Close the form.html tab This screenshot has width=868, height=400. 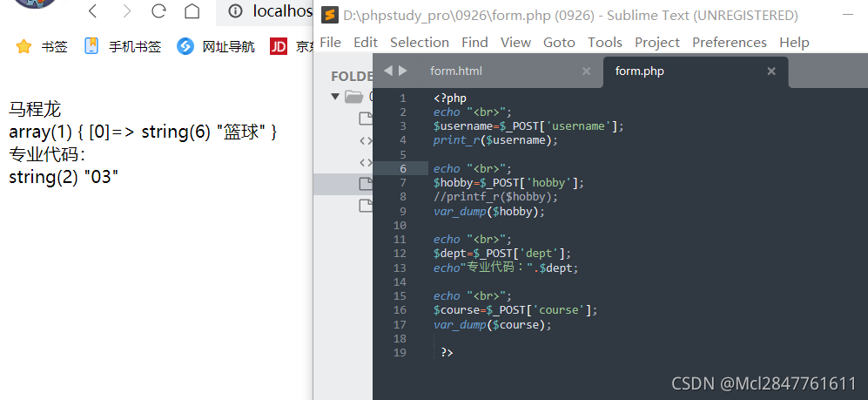tap(586, 71)
